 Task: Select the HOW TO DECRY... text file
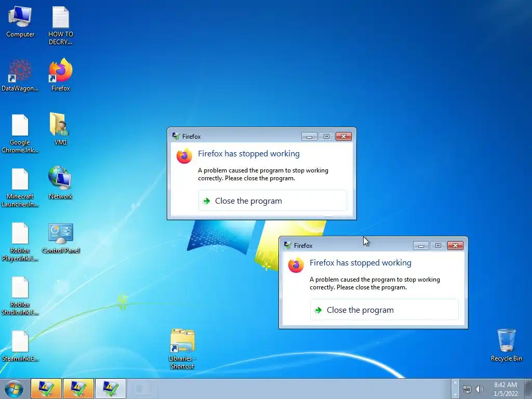pyautogui.click(x=60, y=25)
